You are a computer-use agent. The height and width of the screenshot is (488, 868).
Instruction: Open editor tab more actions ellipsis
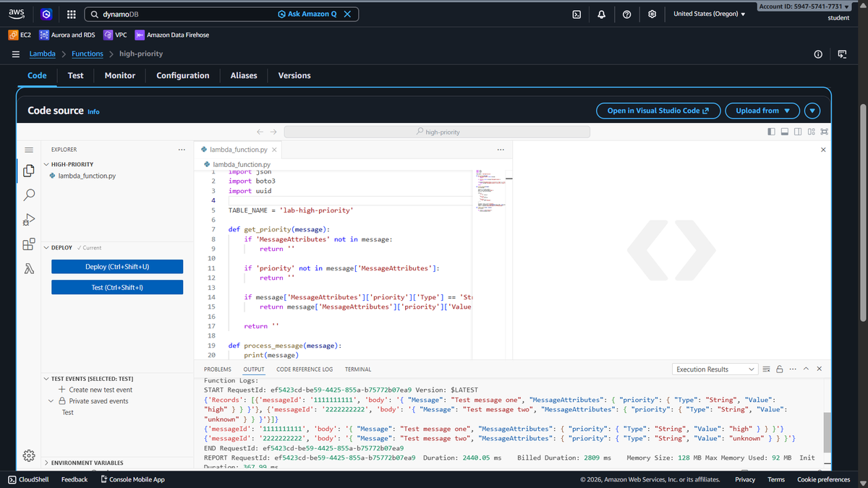coord(501,150)
